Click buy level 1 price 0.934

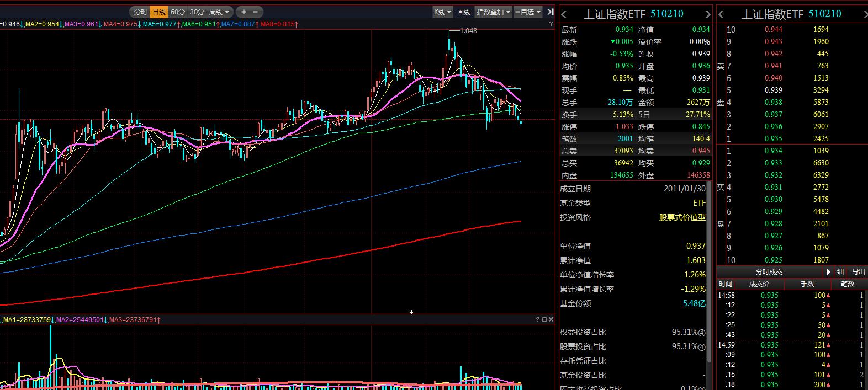coord(773,151)
